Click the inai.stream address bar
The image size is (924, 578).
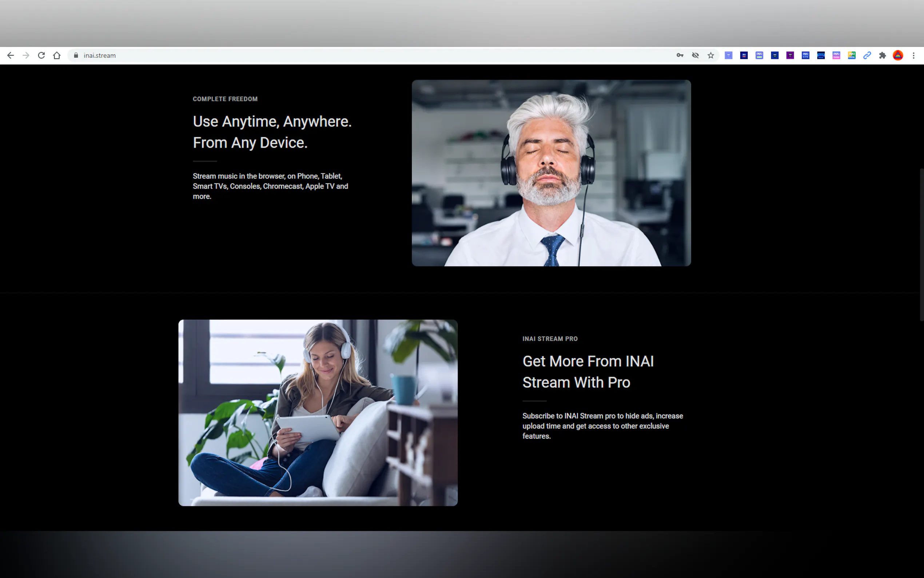[x=344, y=55]
